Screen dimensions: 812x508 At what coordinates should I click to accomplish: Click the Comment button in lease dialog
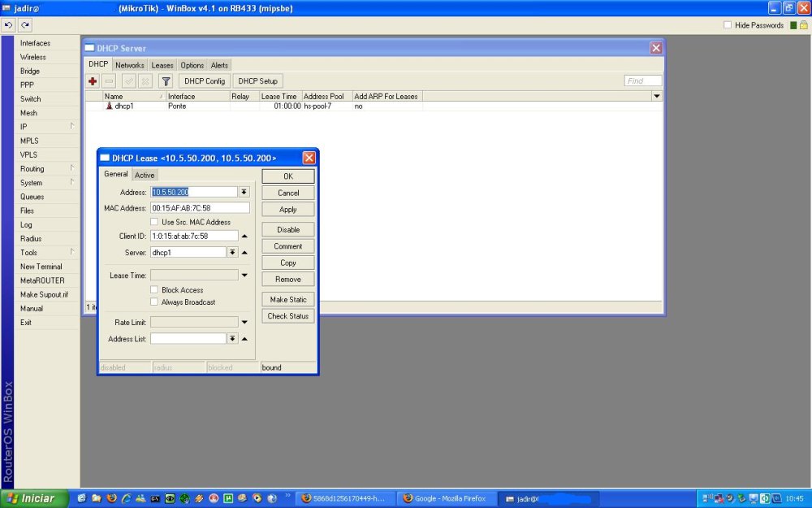pyautogui.click(x=288, y=246)
